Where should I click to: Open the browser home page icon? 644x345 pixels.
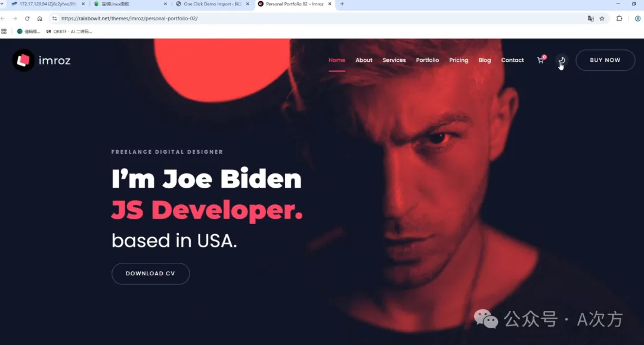click(x=39, y=18)
